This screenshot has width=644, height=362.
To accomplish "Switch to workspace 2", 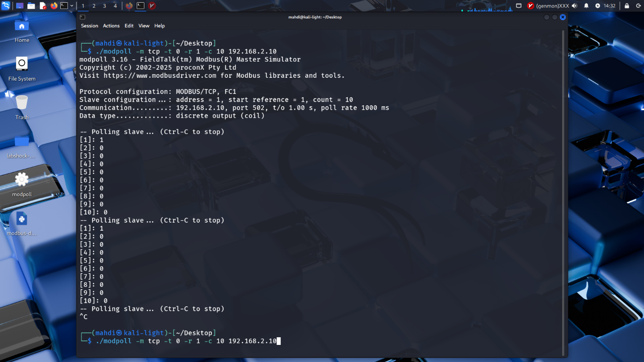I will click(94, 6).
